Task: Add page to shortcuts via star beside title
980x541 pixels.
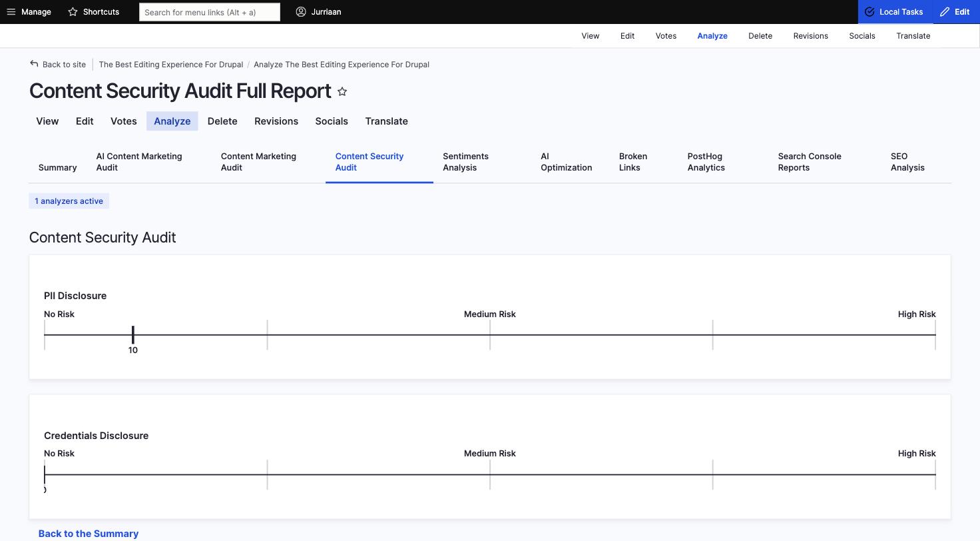Action: pyautogui.click(x=342, y=91)
